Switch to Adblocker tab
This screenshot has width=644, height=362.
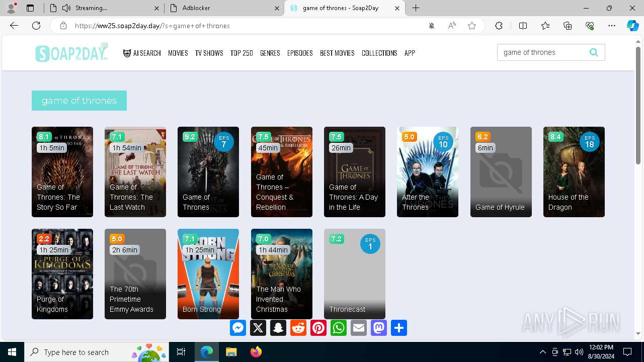click(224, 8)
